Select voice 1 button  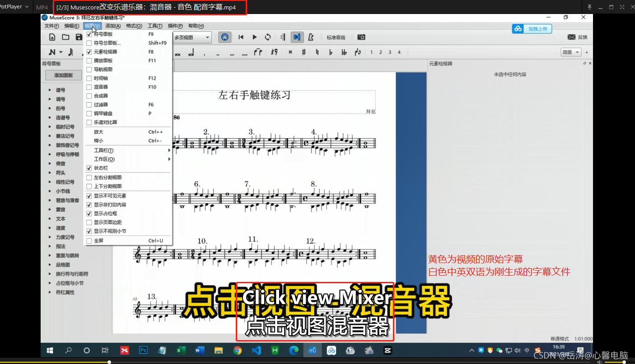pyautogui.click(x=372, y=52)
